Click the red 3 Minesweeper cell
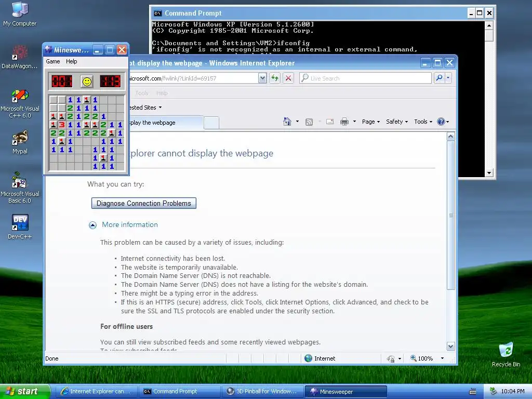Screen dimensions: 532x399 click(x=62, y=125)
